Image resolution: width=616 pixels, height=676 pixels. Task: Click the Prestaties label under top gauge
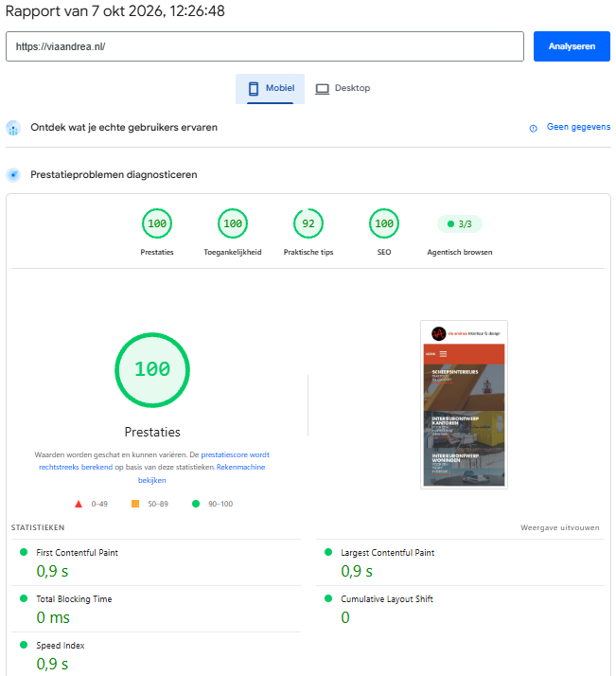[x=157, y=252]
